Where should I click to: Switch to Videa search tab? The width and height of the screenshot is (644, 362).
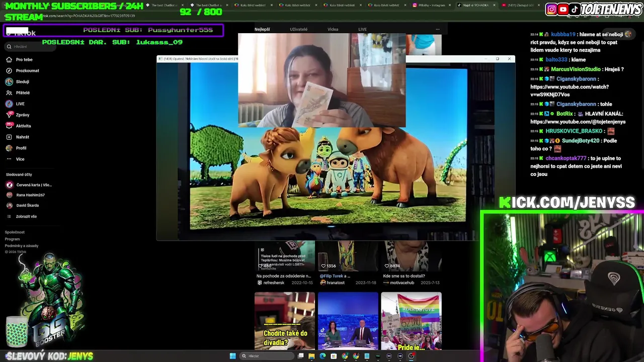click(333, 29)
